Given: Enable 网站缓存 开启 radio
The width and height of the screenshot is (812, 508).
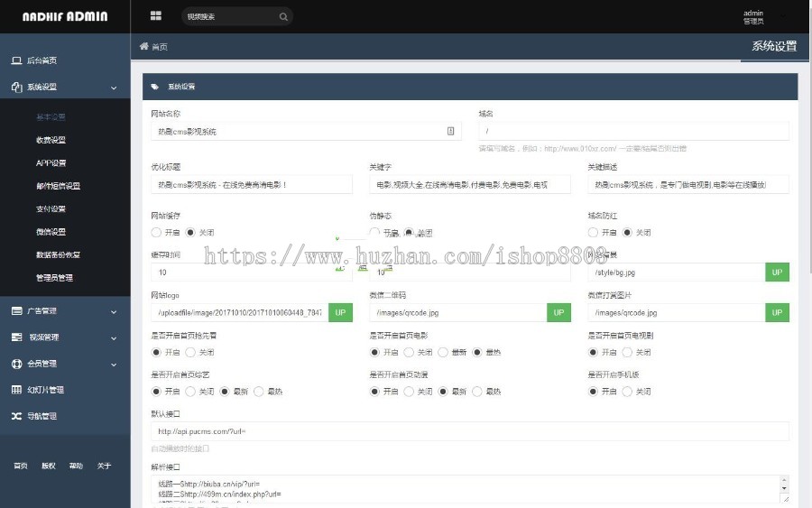Looking at the screenshot, I should point(156,233).
